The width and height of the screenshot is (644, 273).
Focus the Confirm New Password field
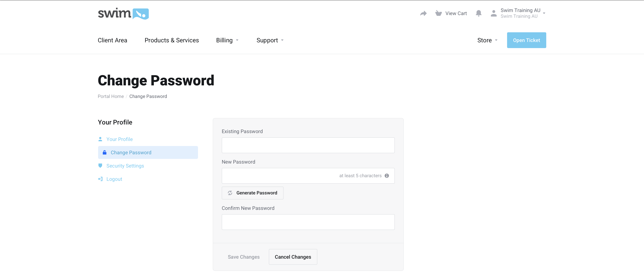pos(308,222)
